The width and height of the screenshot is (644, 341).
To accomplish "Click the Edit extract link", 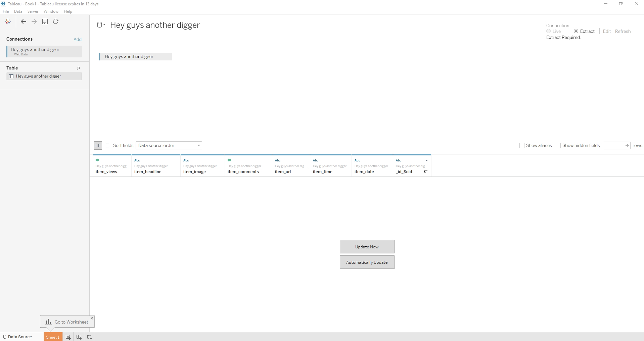I will (607, 31).
